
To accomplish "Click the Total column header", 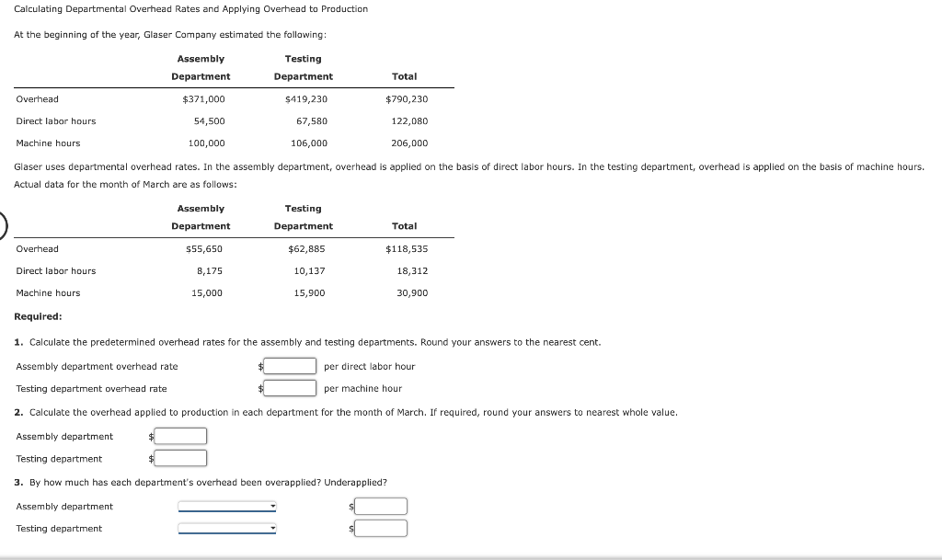I will (x=405, y=76).
